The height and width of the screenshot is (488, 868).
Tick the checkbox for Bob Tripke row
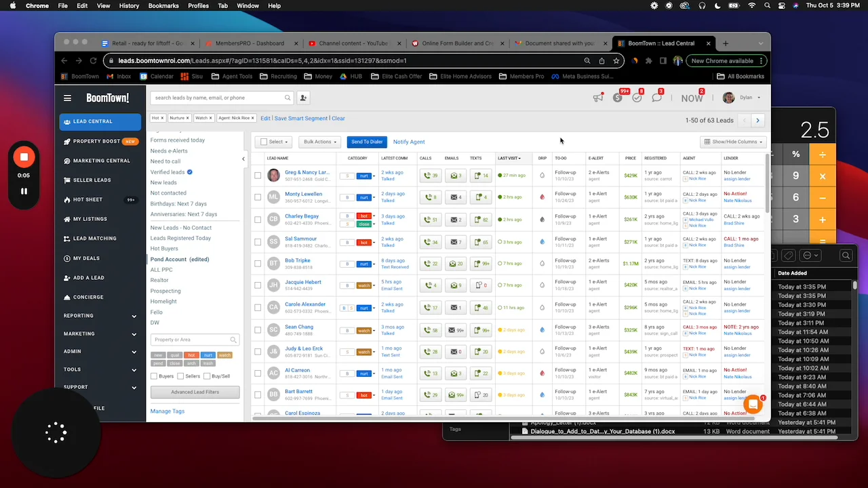(258, 264)
